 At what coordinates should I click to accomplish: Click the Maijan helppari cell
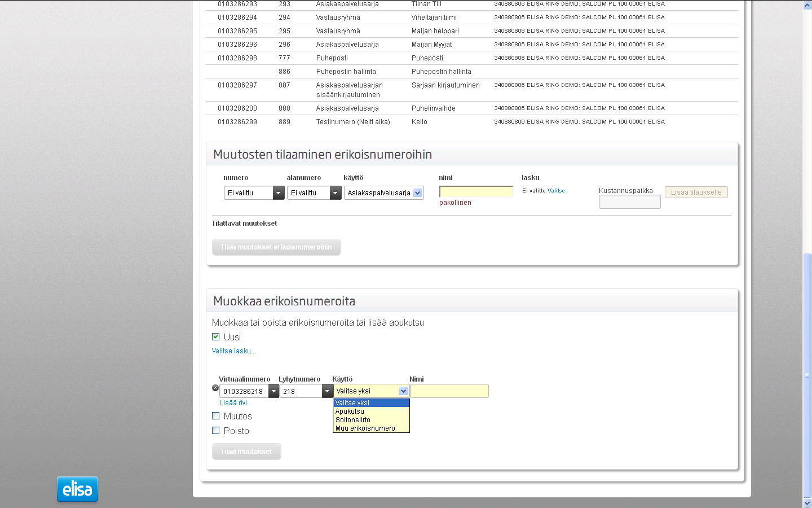(435, 31)
